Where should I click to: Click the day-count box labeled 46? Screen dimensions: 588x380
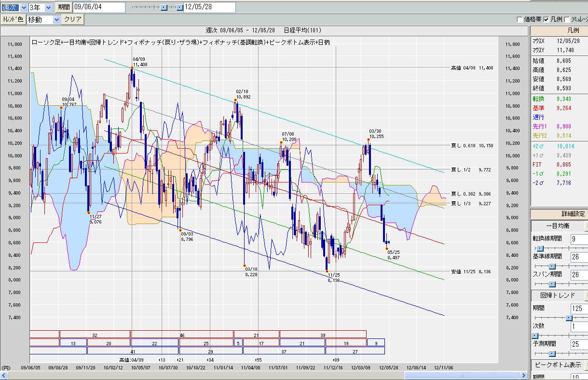[182, 335]
